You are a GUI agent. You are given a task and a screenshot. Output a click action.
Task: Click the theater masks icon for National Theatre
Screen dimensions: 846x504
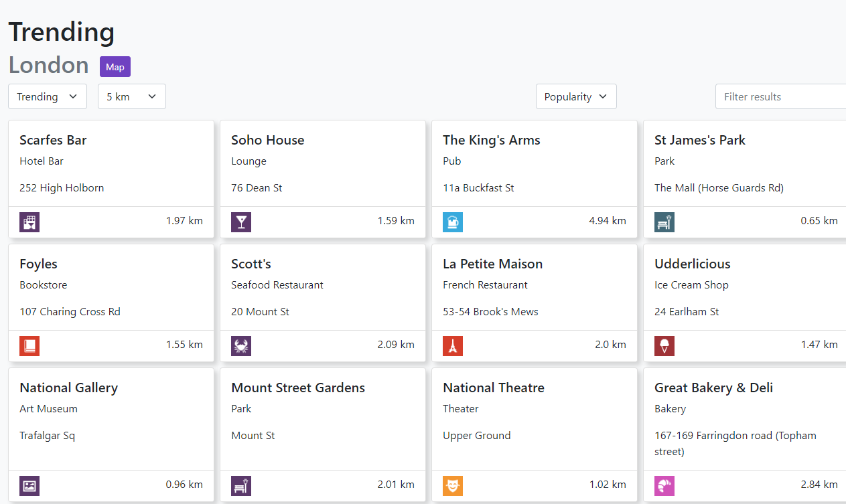coord(453,486)
